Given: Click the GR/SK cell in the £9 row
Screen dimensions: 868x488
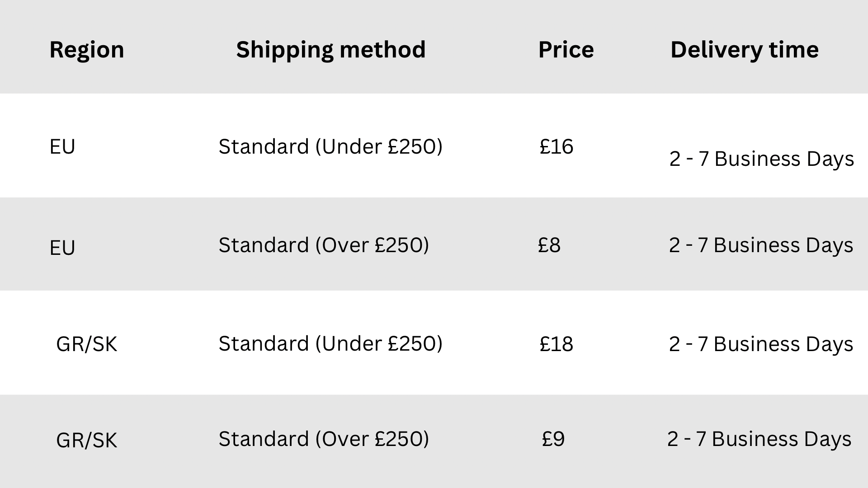Looking at the screenshot, I should pos(86,441).
